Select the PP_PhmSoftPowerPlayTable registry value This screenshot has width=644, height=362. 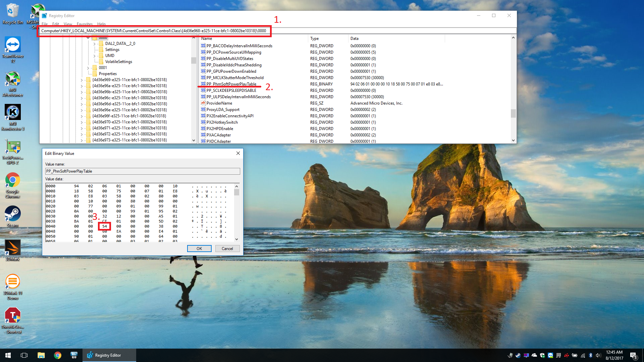231,84
